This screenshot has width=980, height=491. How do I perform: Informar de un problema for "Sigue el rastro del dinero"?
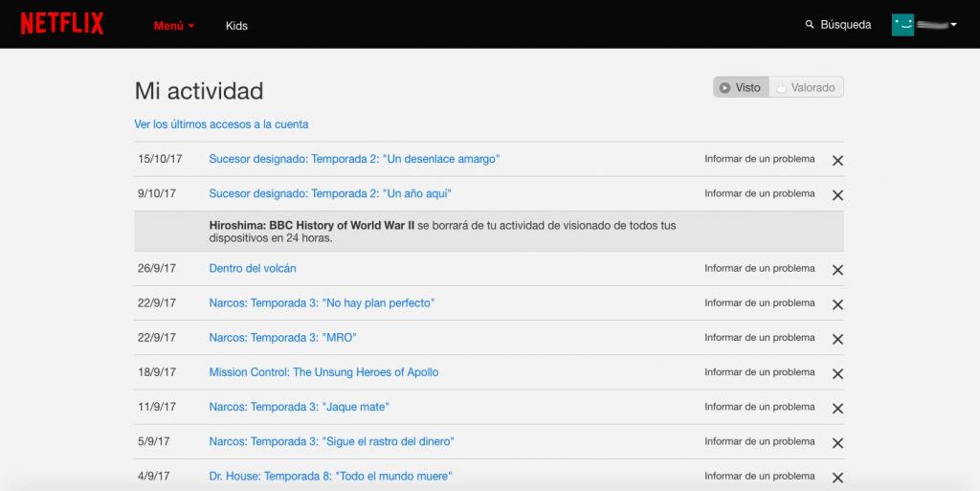pos(759,441)
